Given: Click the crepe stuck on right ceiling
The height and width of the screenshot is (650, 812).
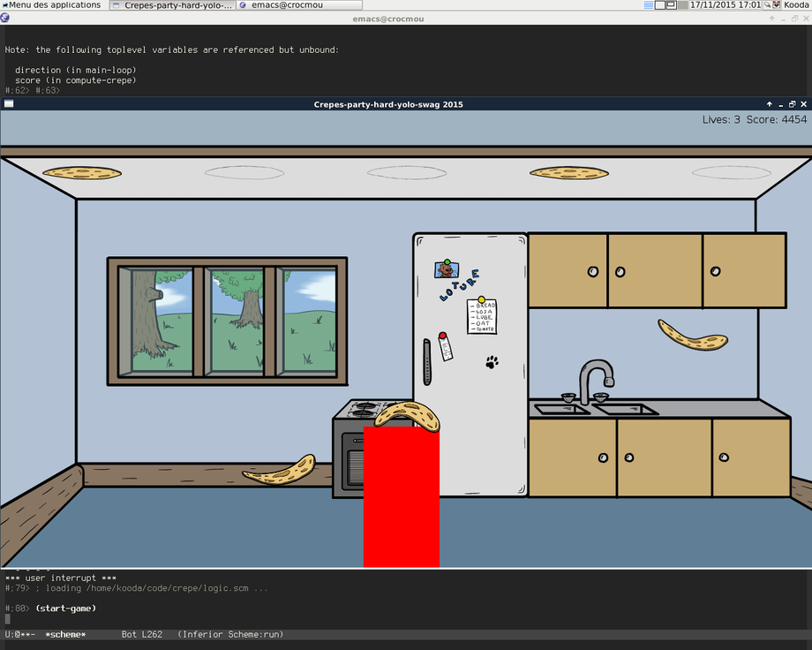Looking at the screenshot, I should tap(568, 173).
